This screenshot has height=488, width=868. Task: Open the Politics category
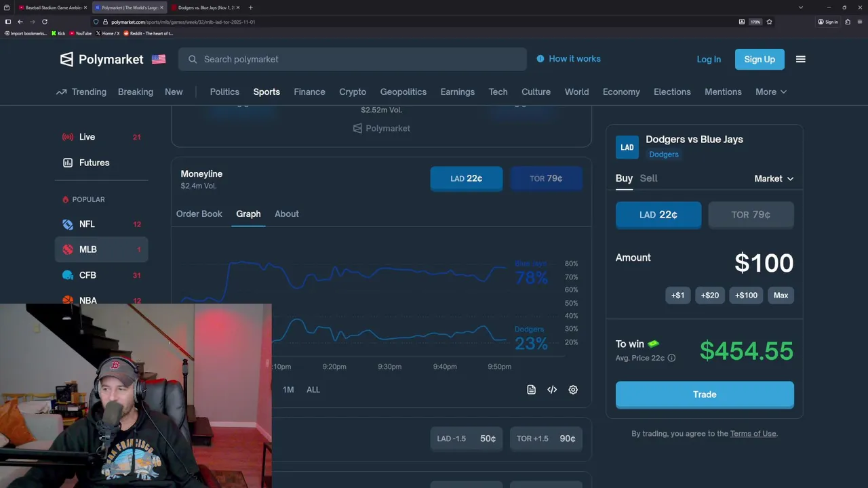point(224,92)
